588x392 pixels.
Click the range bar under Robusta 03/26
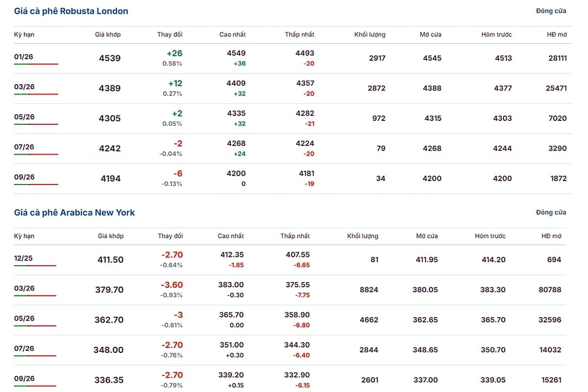tap(36, 94)
